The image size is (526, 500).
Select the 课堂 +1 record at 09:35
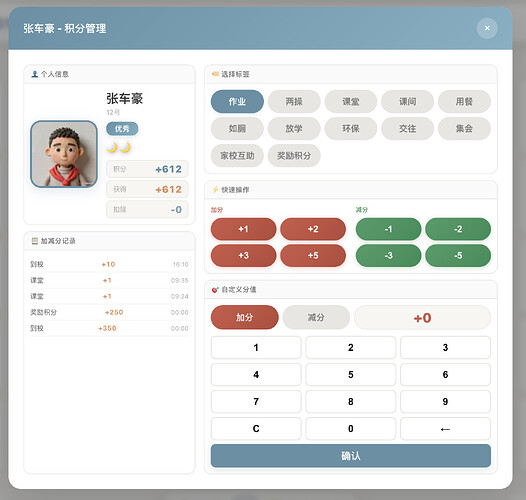109,280
